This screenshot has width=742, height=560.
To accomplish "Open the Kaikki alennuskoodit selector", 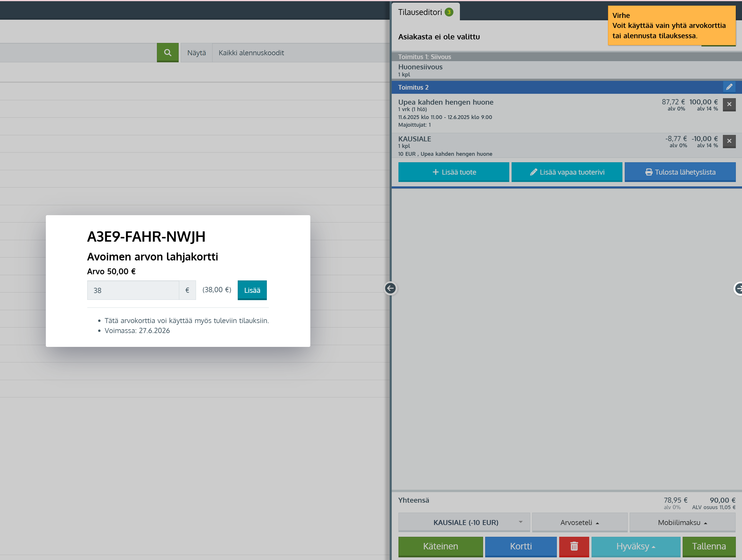I will point(301,53).
